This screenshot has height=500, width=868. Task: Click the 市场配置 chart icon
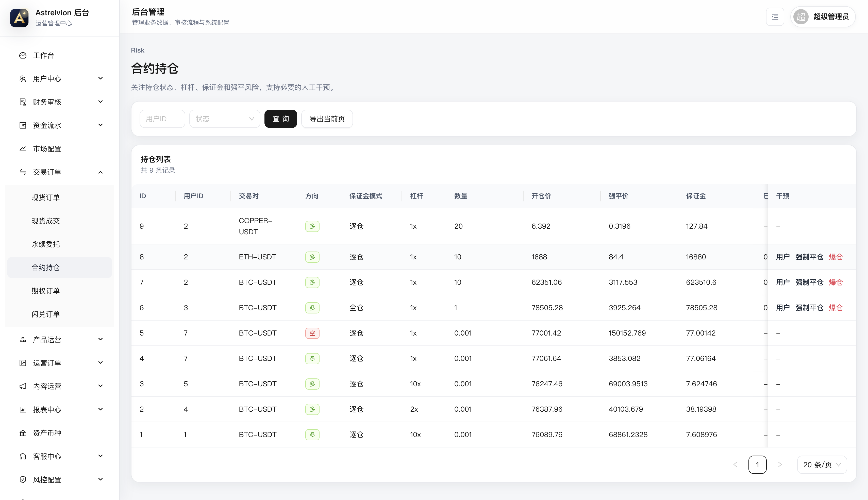(x=23, y=149)
